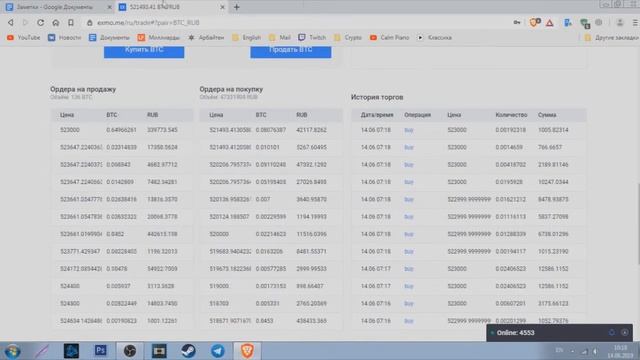Open the user profile icon in toolbar
Screen dimensions: 640x360
[x=620, y=23]
